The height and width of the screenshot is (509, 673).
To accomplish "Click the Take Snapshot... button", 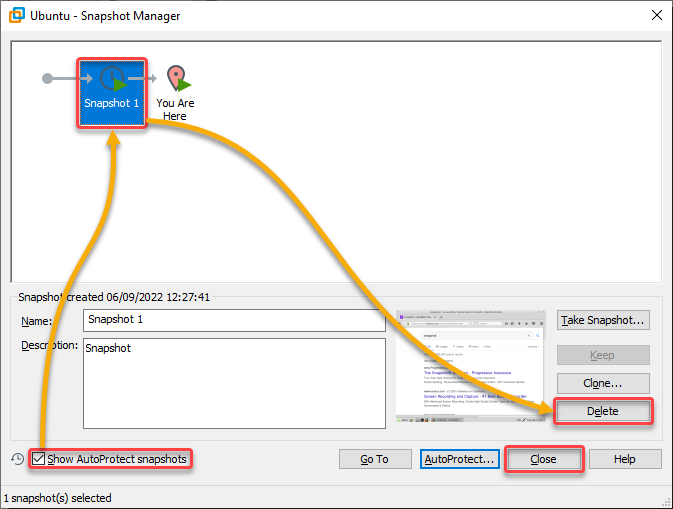I will (603, 320).
